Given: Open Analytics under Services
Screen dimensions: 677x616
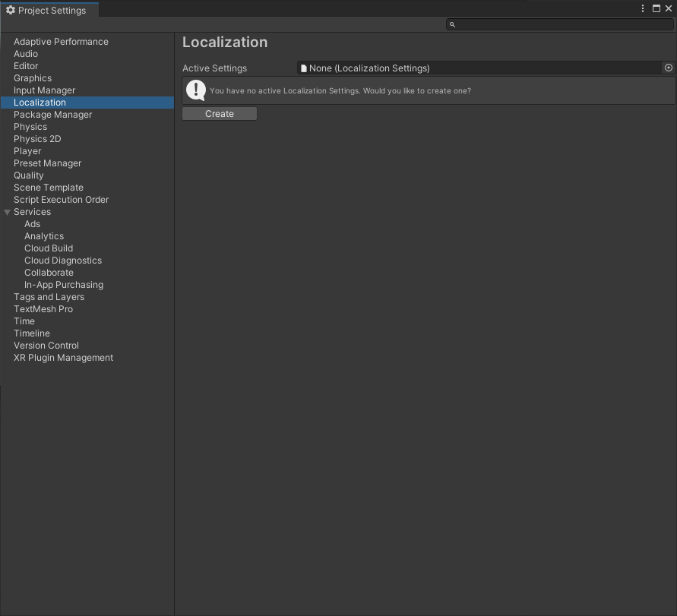Looking at the screenshot, I should 43,235.
